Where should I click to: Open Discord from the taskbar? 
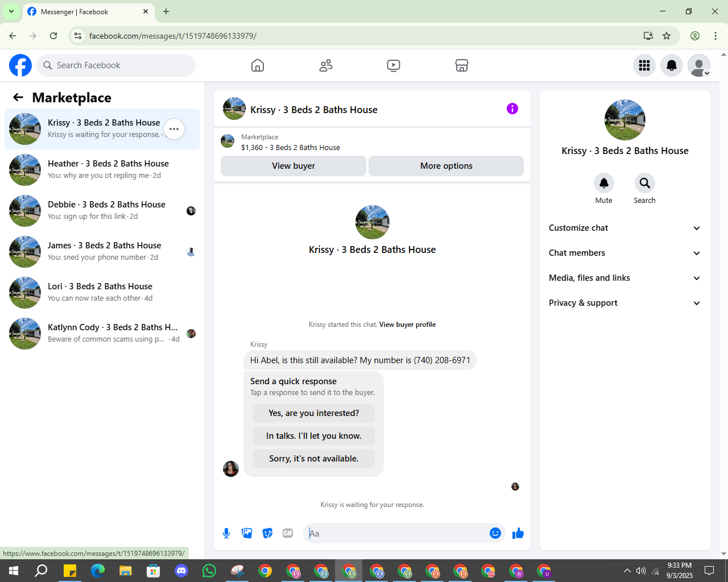point(181,571)
